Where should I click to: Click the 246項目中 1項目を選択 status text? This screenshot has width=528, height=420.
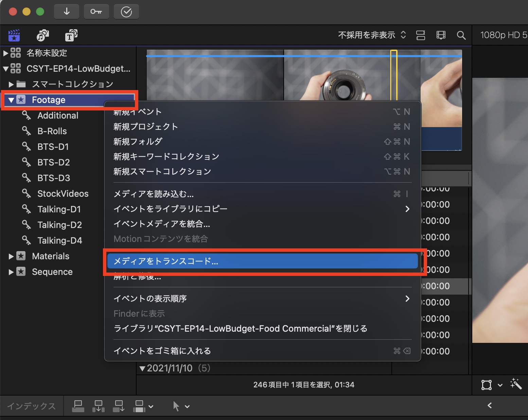coord(304,385)
